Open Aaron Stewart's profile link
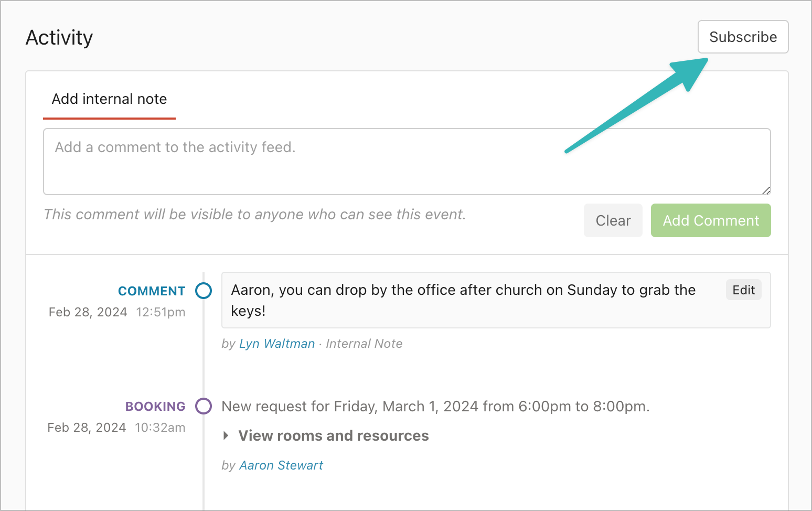Viewport: 812px width, 511px height. [281, 465]
